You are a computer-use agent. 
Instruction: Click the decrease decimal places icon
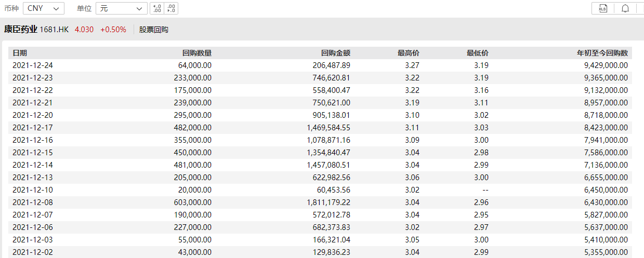[x=171, y=8]
